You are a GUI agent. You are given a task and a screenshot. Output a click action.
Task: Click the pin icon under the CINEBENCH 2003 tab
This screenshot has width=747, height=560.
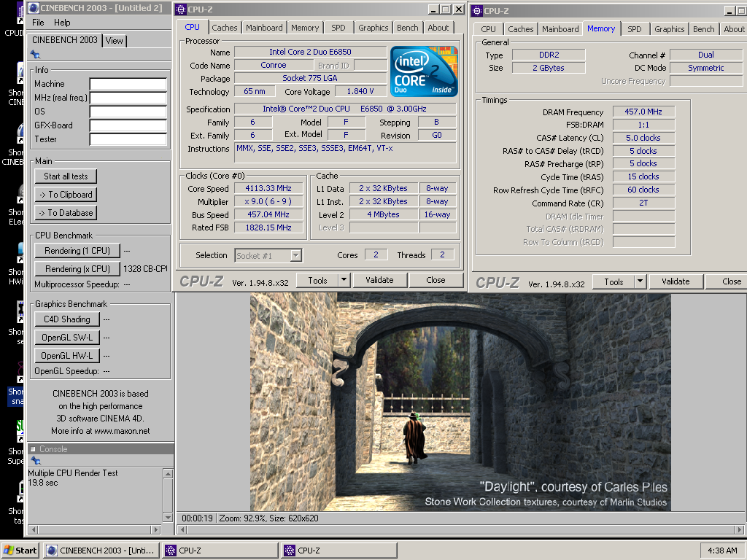pos(35,54)
